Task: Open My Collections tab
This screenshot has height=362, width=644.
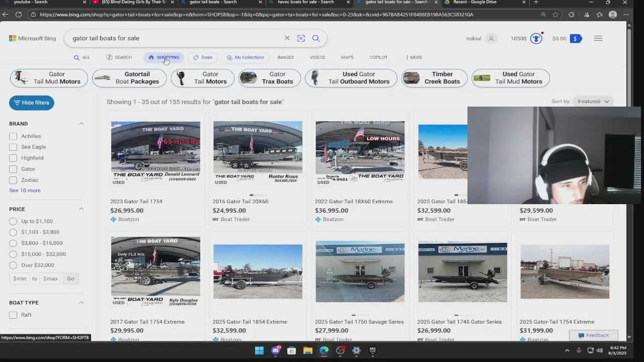Action: pos(246,57)
